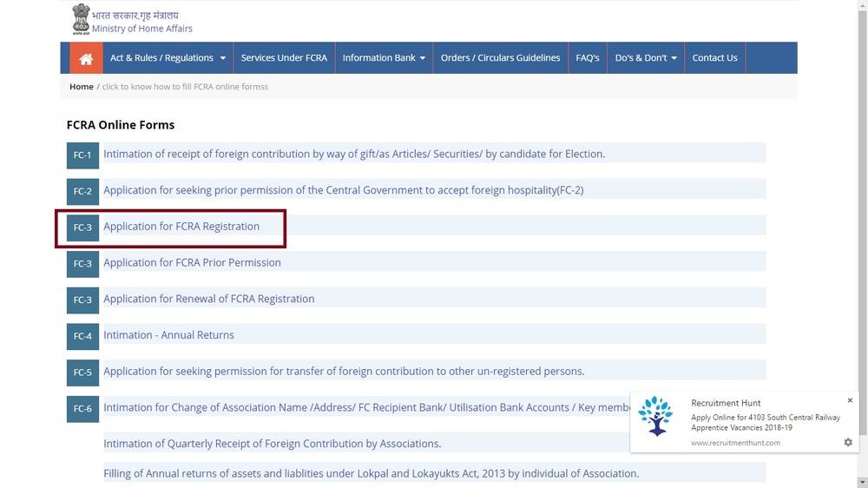Viewport: 868px width, 488px height.
Task: Click FC-3 badge beside Prior Permission
Action: point(82,264)
